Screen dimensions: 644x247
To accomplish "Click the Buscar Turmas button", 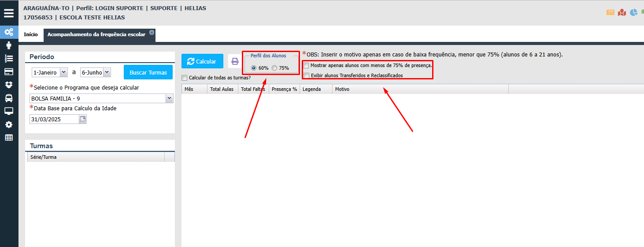I will click(148, 72).
